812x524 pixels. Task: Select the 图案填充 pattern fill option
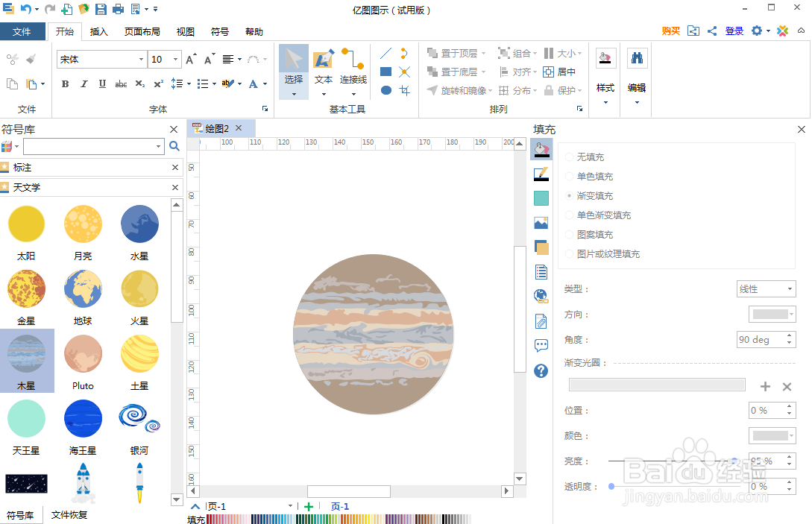click(589, 235)
